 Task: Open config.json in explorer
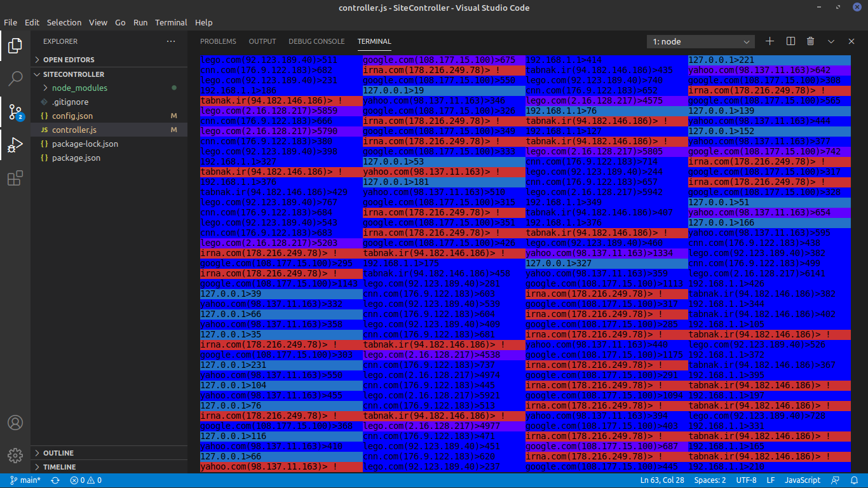(109, 116)
